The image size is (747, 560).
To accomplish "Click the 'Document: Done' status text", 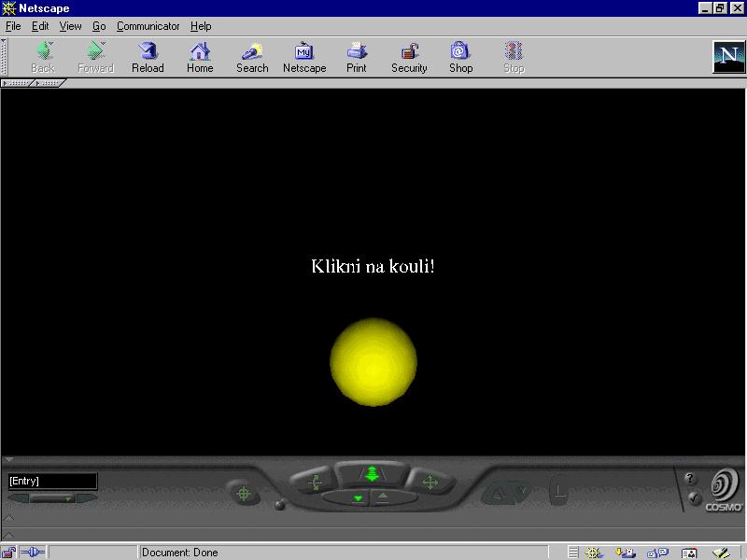I will [180, 553].
